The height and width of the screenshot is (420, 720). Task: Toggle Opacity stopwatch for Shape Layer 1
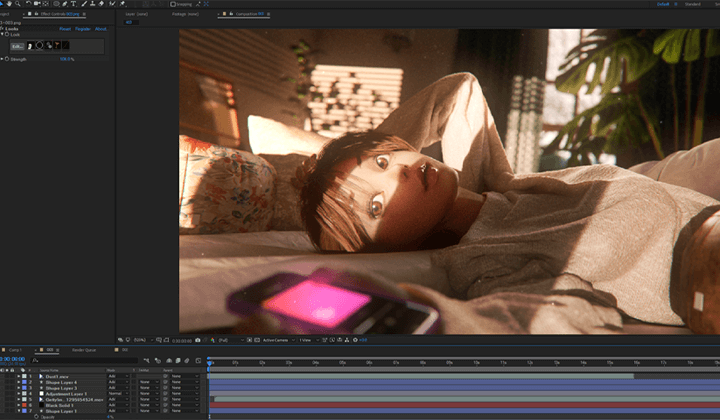[36, 417]
